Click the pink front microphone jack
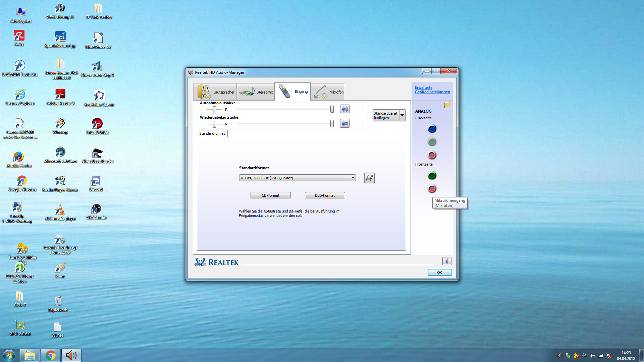Image resolution: width=644 pixels, height=362 pixels. (x=432, y=189)
